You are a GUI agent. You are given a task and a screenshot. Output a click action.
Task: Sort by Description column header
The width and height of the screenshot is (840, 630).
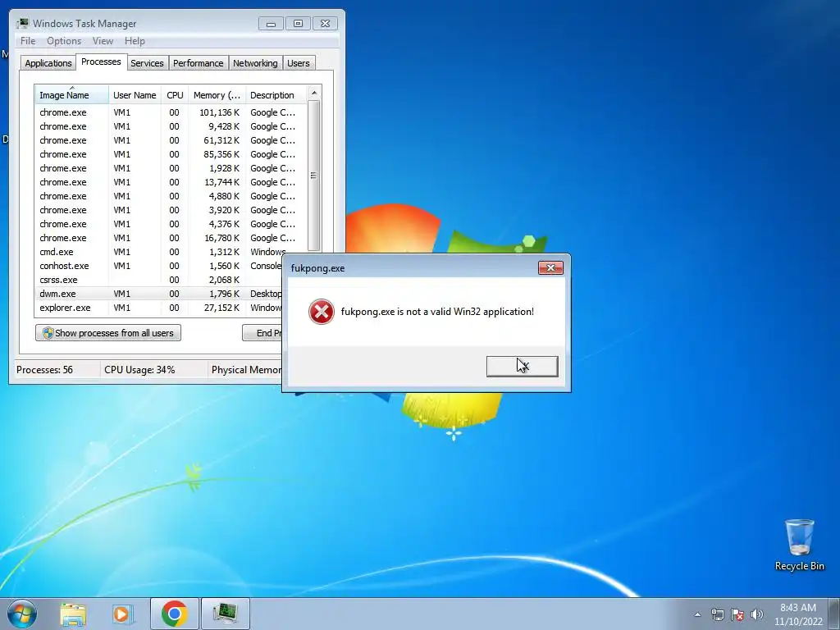click(x=276, y=95)
